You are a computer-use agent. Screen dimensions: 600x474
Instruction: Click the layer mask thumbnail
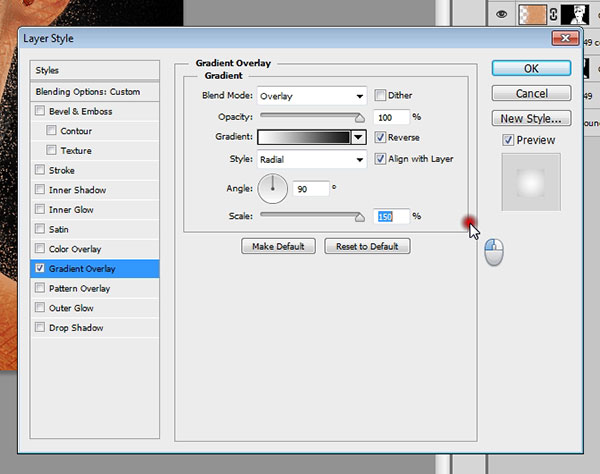coord(575,15)
